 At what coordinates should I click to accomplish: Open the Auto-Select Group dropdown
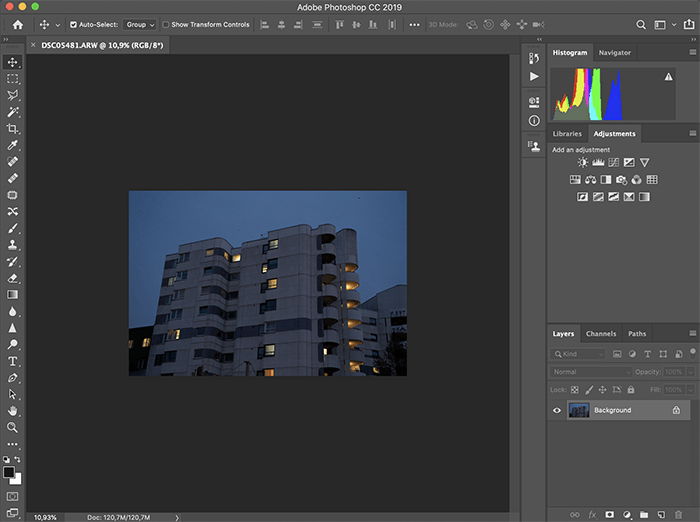tap(137, 24)
